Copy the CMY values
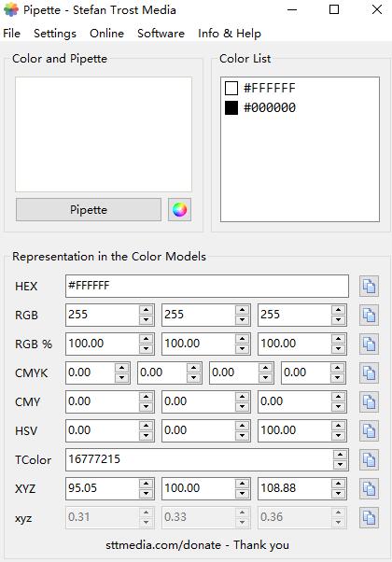The height and width of the screenshot is (562, 392). click(369, 401)
